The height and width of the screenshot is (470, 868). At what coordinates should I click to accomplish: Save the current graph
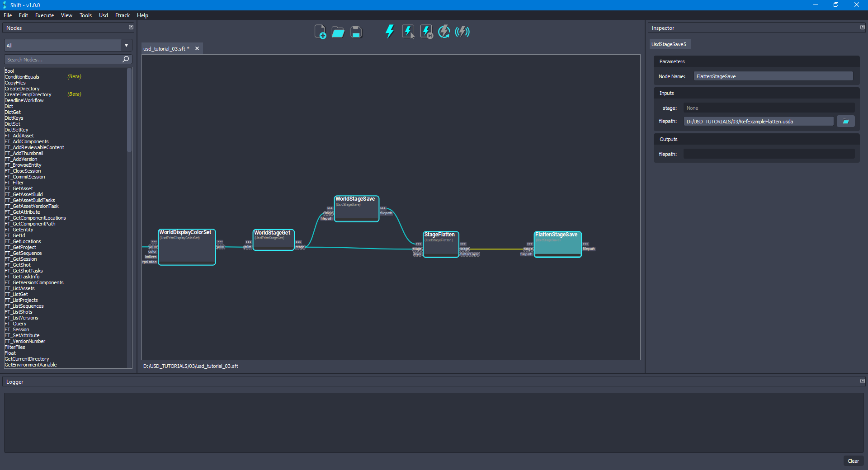pyautogui.click(x=356, y=32)
